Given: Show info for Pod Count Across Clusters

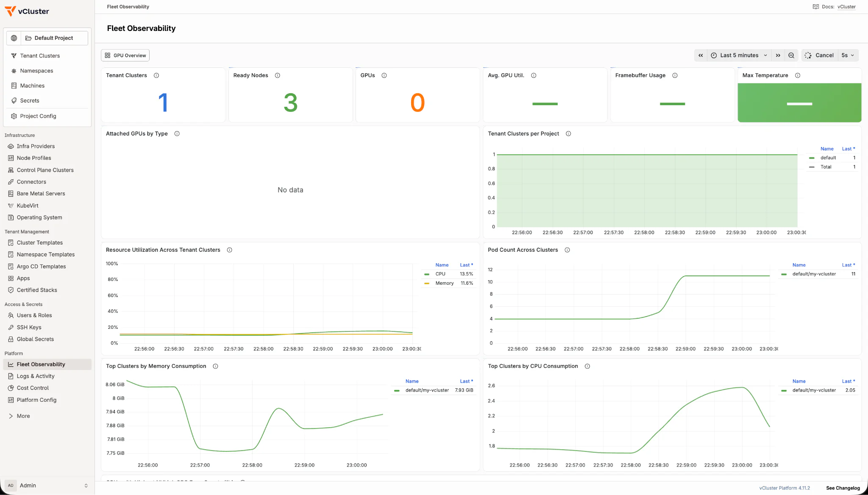Looking at the screenshot, I should pyautogui.click(x=567, y=250).
